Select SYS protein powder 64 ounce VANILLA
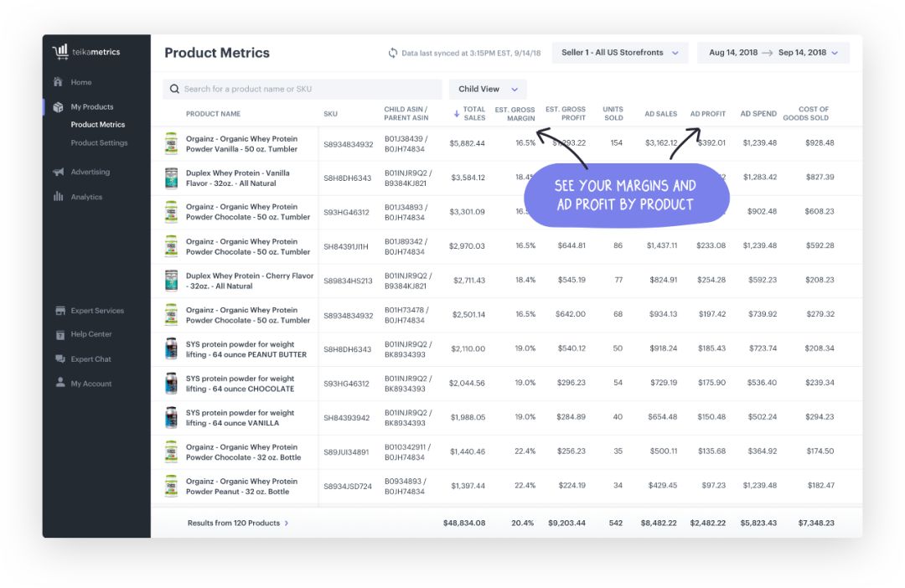The image size is (905, 588). point(240,418)
